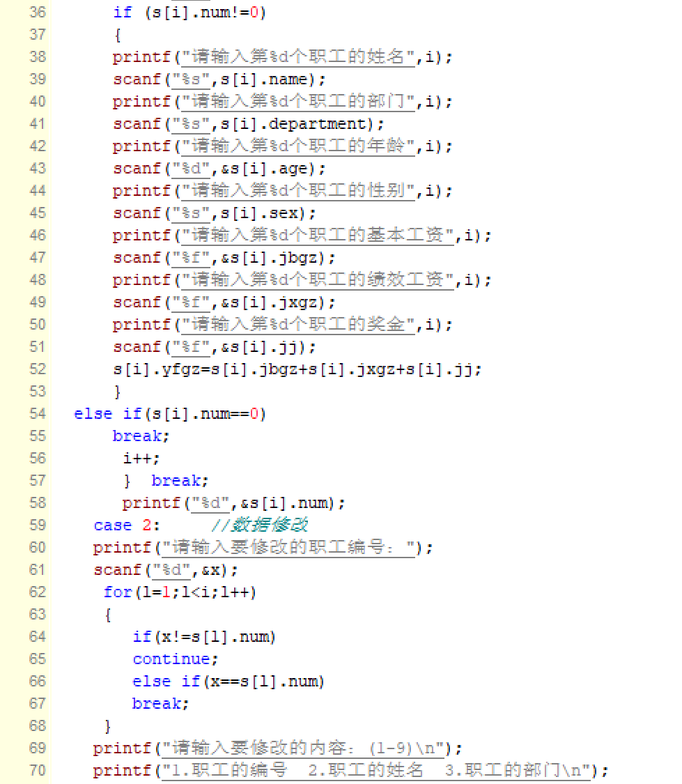This screenshot has height=784, width=682.
Task: Click the printf asking for 职工的部门 on line 40
Action: point(282,102)
